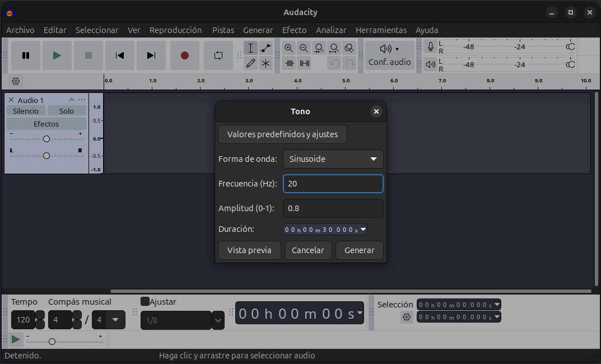This screenshot has height=364, width=601.
Task: Open the Conf. audio setup button
Action: [389, 55]
